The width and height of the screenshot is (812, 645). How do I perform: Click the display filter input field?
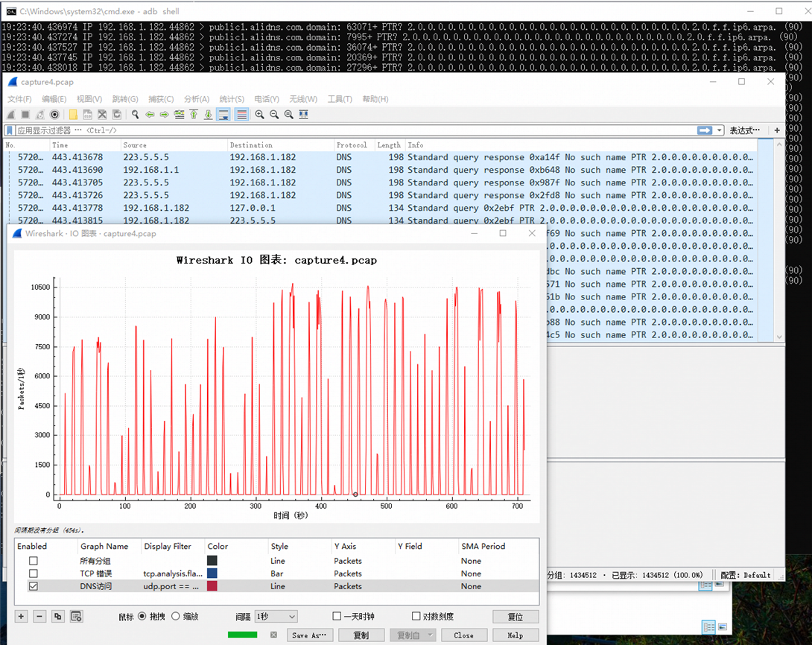[x=355, y=130]
